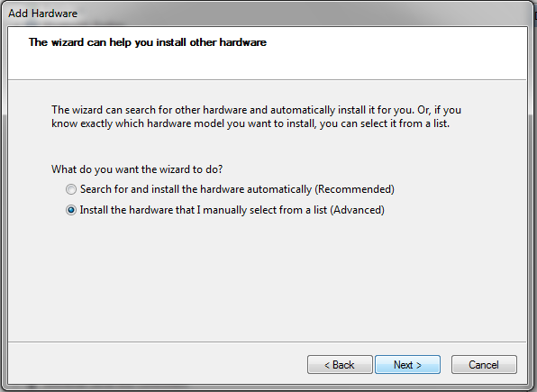The height and width of the screenshot is (392, 537).
Task: Select the 'Search for and install automatically' radio button
Action: click(x=71, y=189)
